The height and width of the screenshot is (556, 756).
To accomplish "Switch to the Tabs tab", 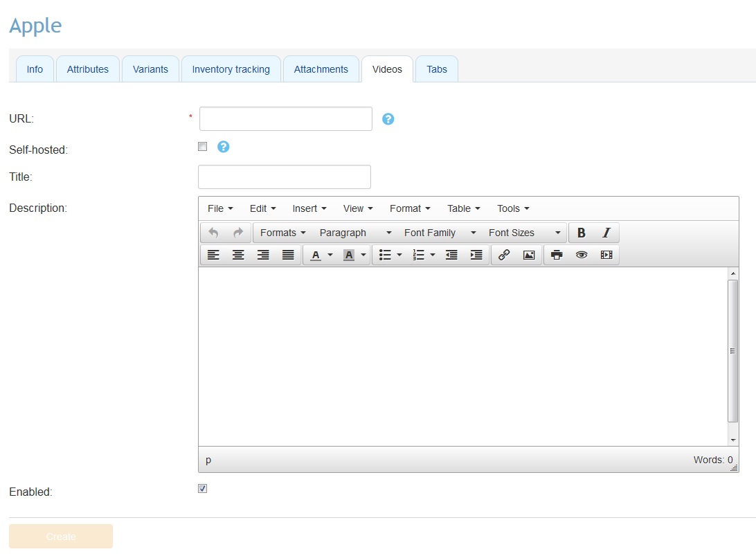I will tap(437, 69).
